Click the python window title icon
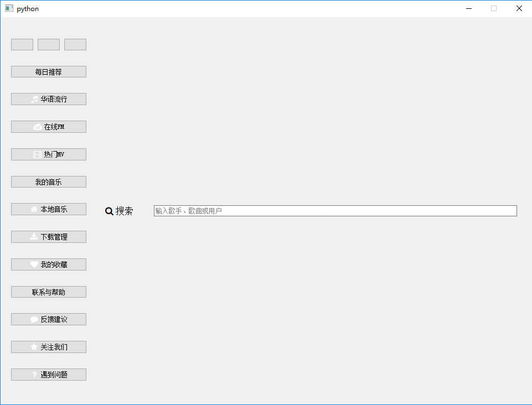 [9, 8]
